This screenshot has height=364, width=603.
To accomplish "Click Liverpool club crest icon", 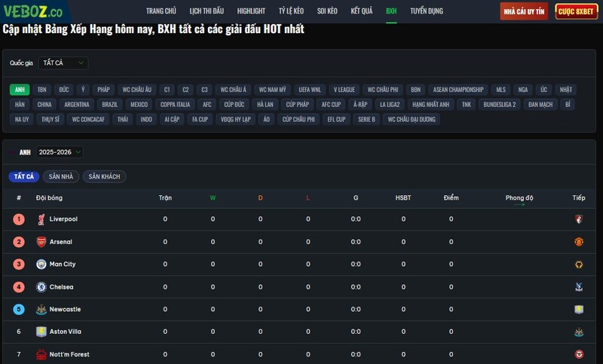I will [41, 219].
